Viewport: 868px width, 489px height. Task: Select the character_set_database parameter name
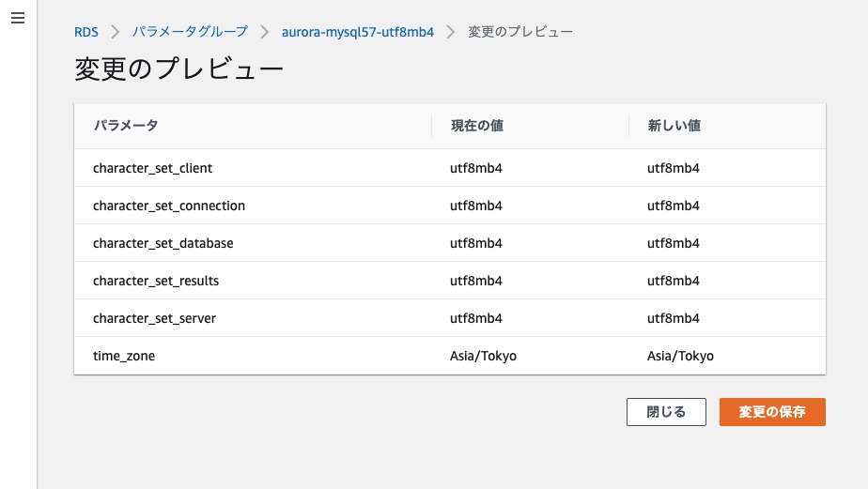click(163, 243)
